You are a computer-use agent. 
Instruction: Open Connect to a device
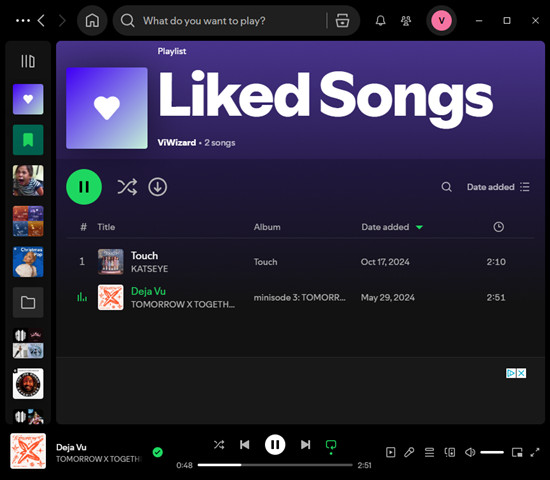click(450, 452)
